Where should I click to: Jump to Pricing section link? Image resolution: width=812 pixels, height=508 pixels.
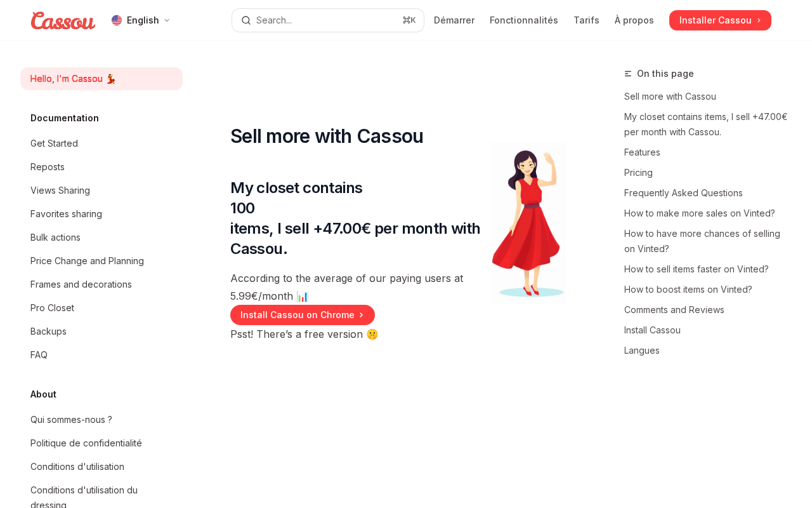(638, 173)
